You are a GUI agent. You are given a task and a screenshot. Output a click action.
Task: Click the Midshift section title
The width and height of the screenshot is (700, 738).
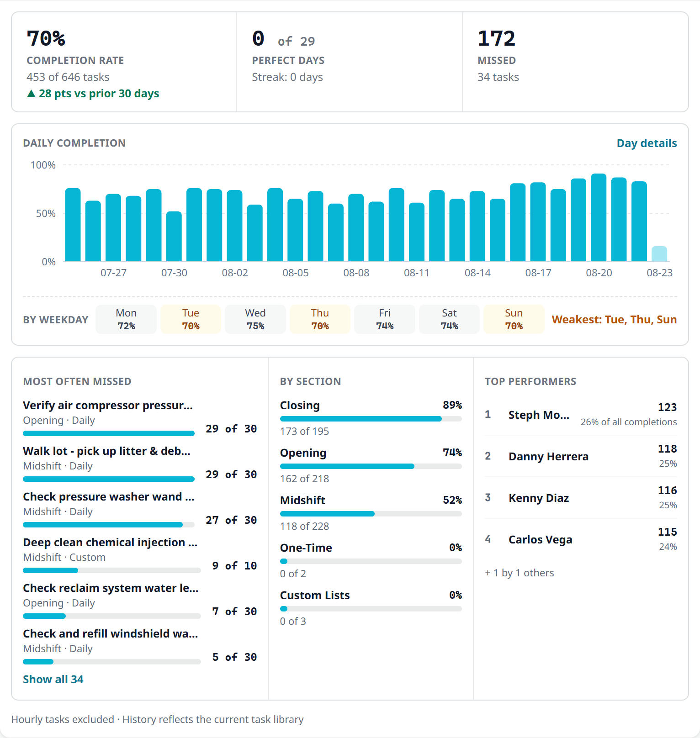coord(302,501)
